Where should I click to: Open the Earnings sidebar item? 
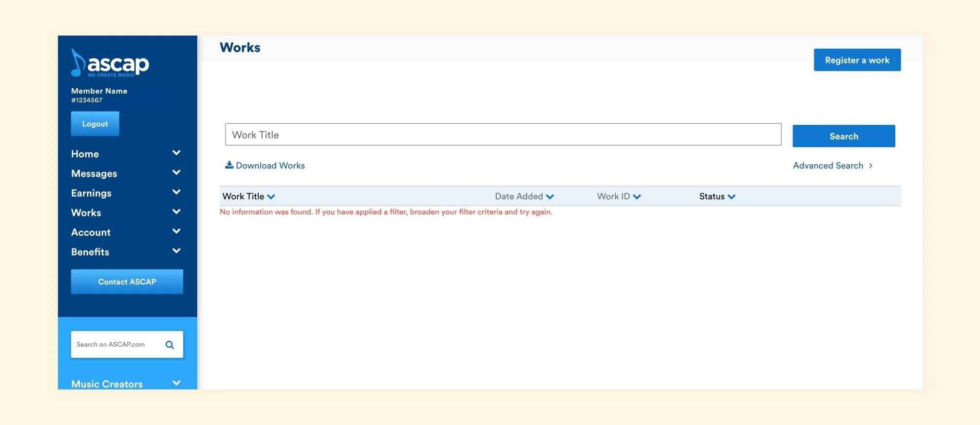coord(91,193)
